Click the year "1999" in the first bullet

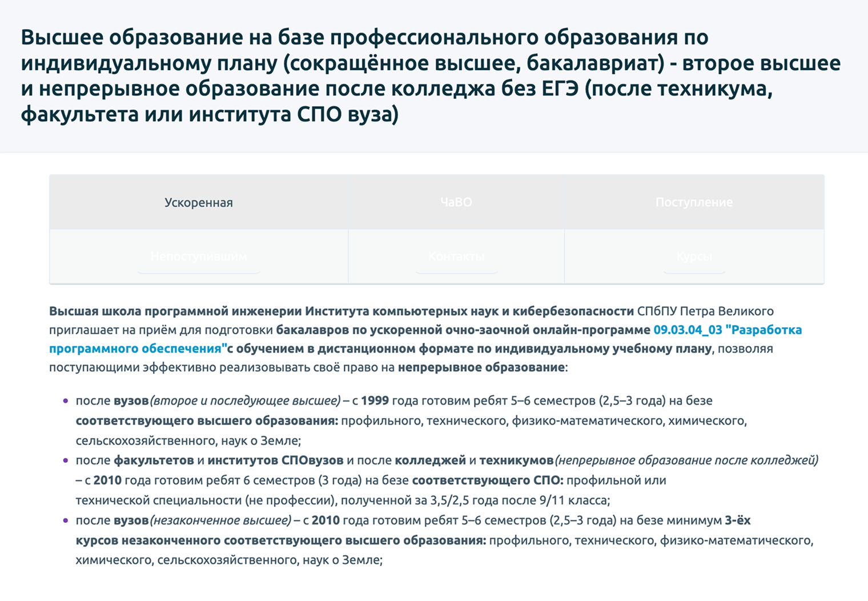pyautogui.click(x=375, y=400)
